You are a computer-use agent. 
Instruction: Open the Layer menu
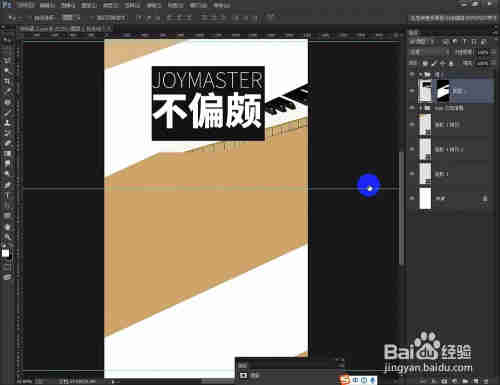(x=90, y=5)
